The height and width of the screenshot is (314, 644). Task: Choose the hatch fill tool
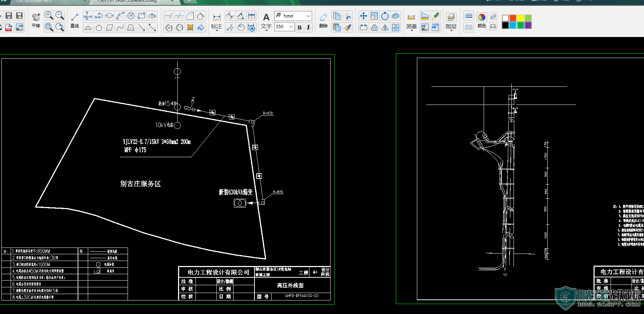190,27
